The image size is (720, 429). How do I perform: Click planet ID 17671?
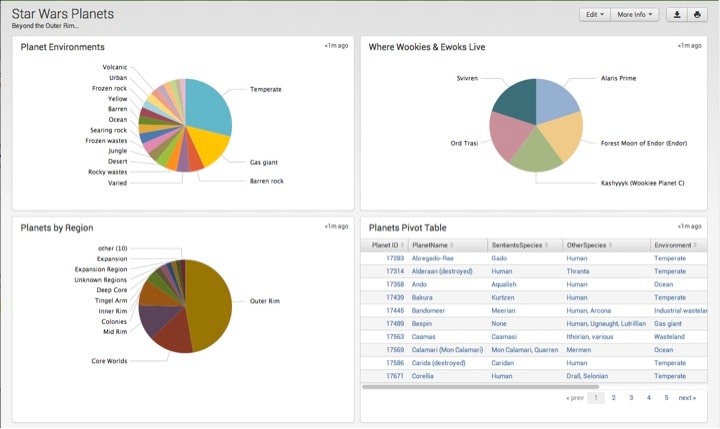click(x=395, y=376)
